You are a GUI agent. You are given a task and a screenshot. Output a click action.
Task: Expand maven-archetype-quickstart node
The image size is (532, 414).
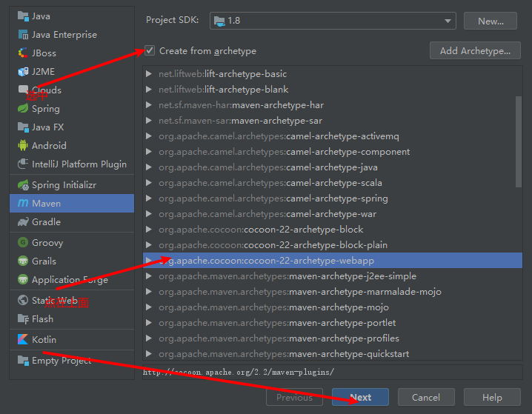point(149,354)
